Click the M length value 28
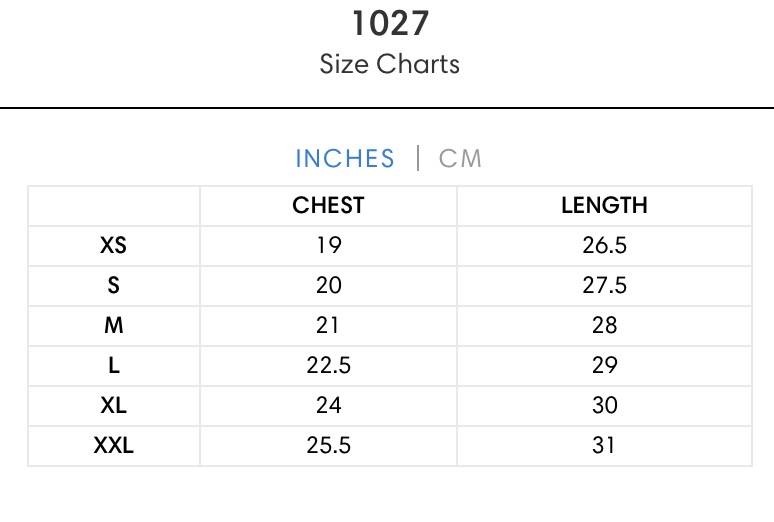This screenshot has height=522, width=774. [605, 325]
